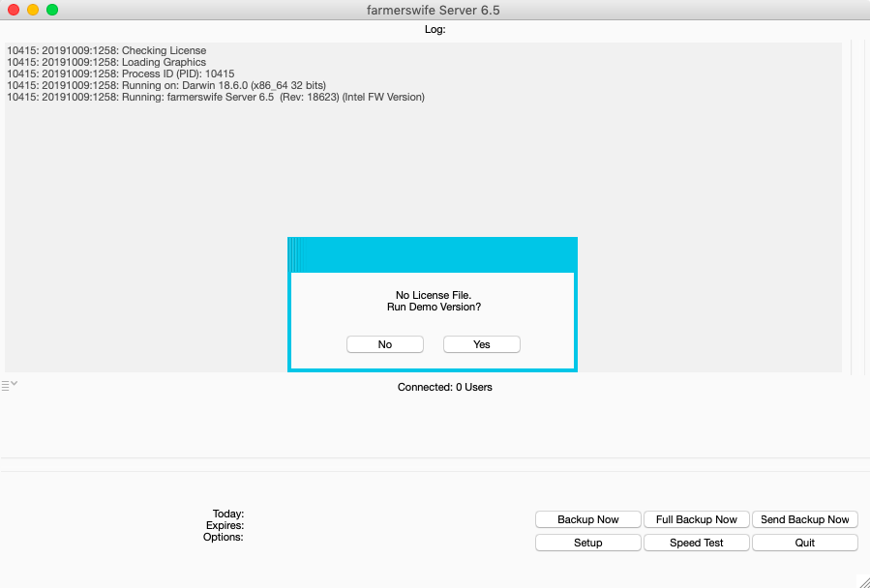The width and height of the screenshot is (870, 588).
Task: Click the 'Today:' label
Action: tap(228, 514)
